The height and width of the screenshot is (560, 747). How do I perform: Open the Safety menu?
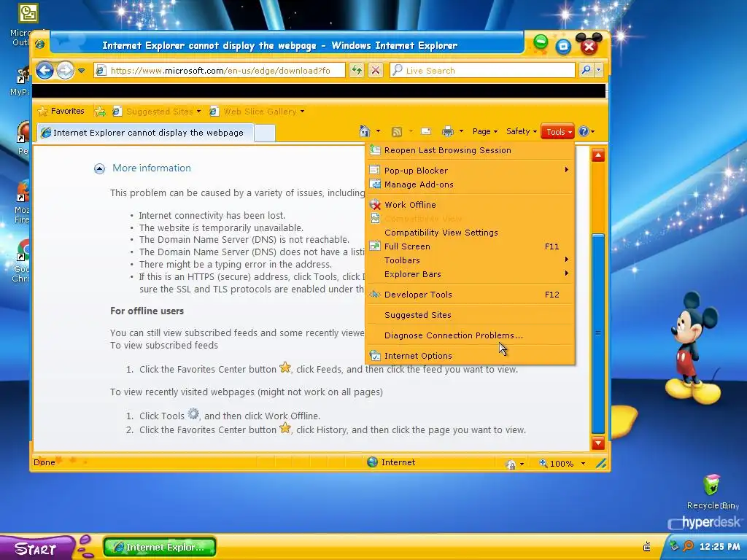point(521,131)
